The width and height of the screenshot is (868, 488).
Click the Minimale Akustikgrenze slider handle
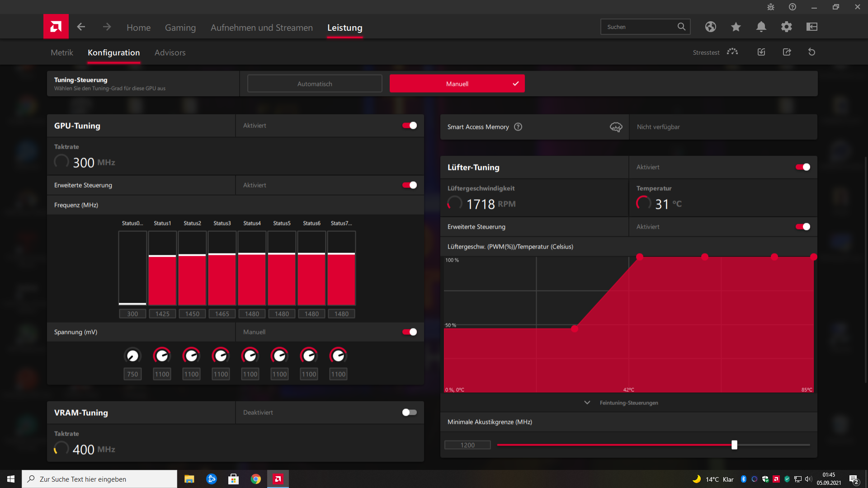click(734, 445)
